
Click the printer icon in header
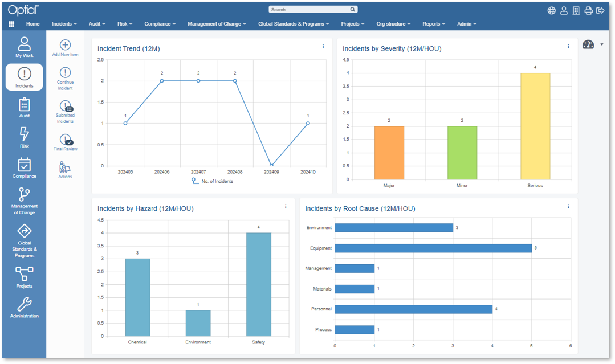coord(588,10)
